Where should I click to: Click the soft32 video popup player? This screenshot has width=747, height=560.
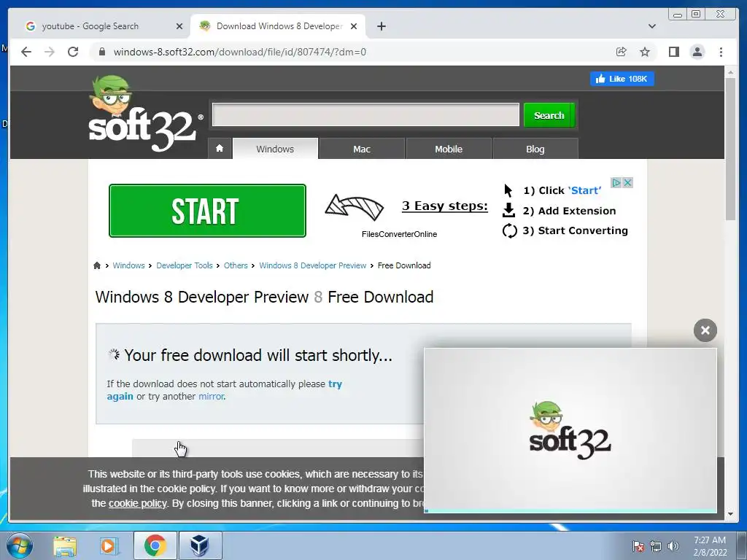coord(570,430)
